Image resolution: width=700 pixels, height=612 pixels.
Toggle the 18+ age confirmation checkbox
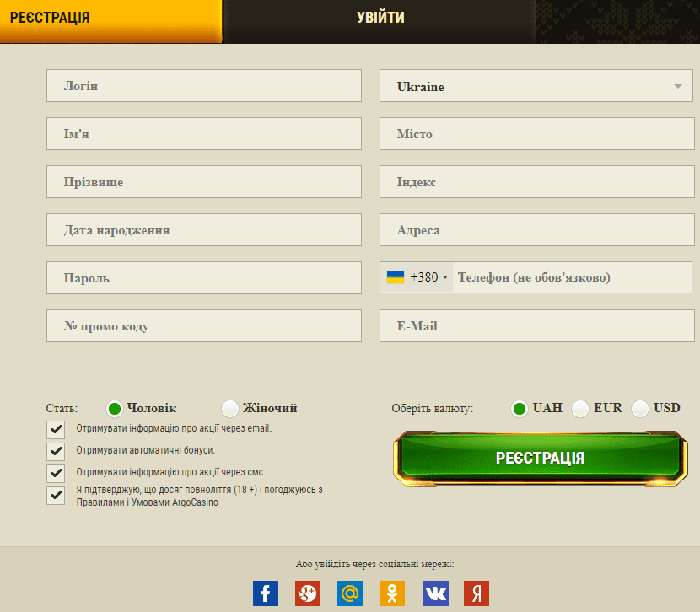[x=56, y=495]
